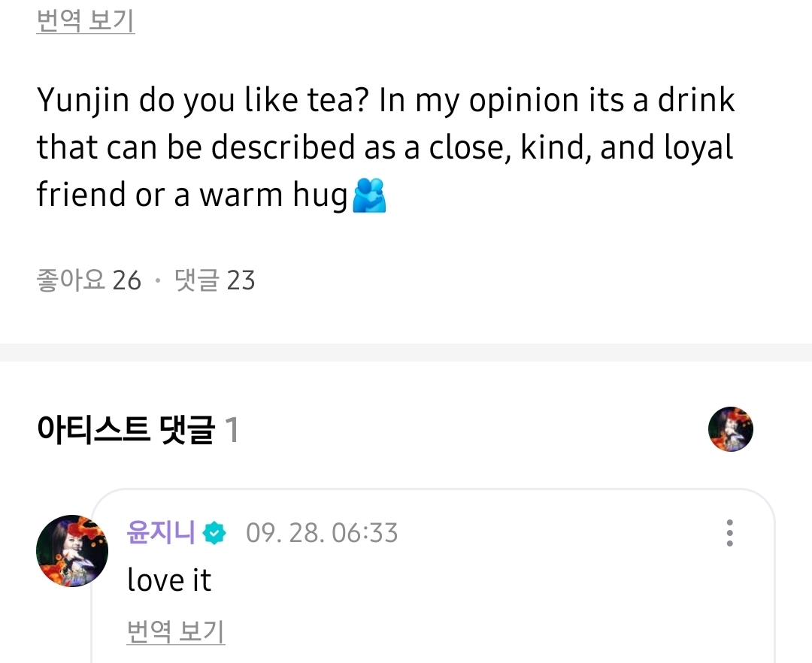Viewport: 812px width, 663px height.
Task: Tap the post text about tea
Action: (385, 148)
